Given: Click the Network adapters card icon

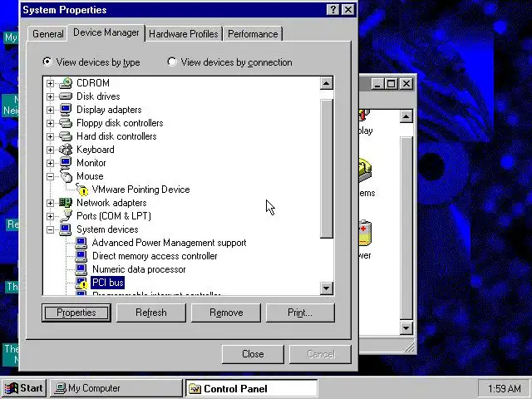Looking at the screenshot, I should [66, 203].
